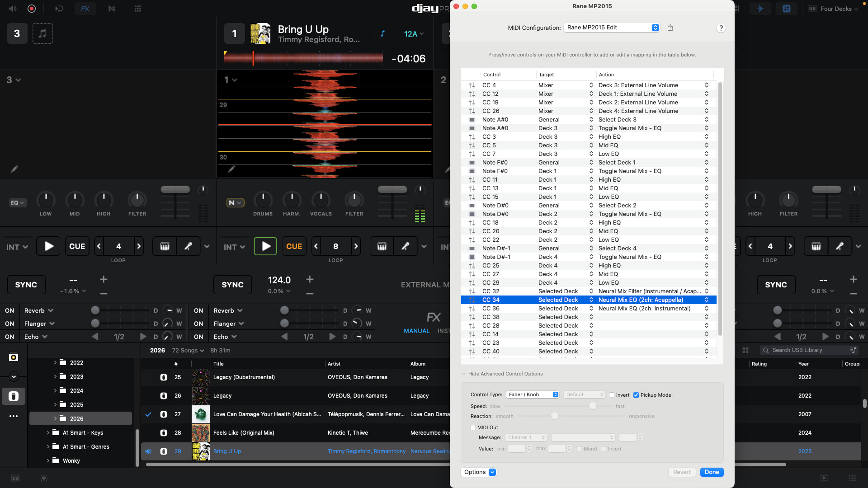Screen dimensions: 868x488
Task: Click the Done button
Action: click(x=711, y=472)
